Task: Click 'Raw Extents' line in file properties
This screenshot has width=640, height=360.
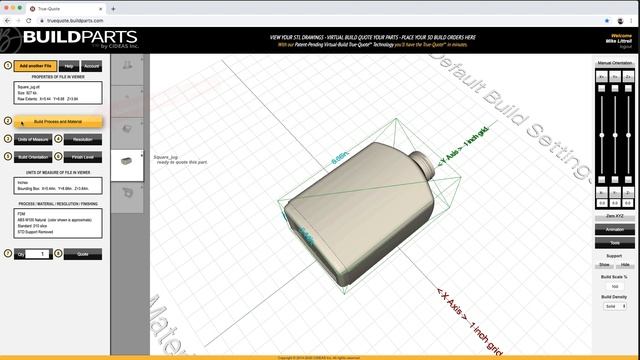Action: [x=48, y=99]
